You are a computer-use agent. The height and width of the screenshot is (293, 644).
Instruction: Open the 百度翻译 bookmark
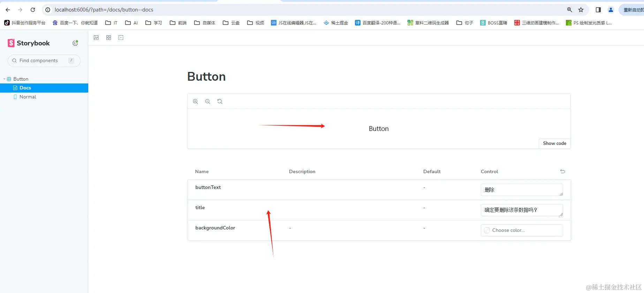(378, 23)
